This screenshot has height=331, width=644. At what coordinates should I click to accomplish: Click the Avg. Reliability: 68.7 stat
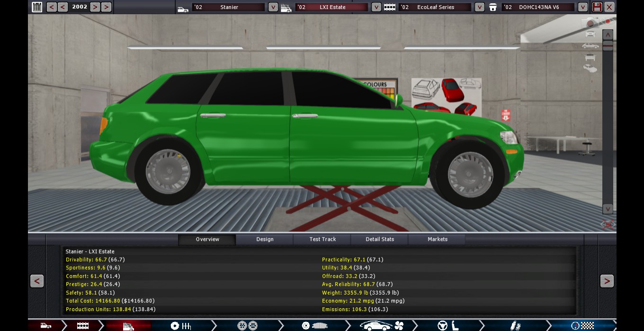coord(358,284)
